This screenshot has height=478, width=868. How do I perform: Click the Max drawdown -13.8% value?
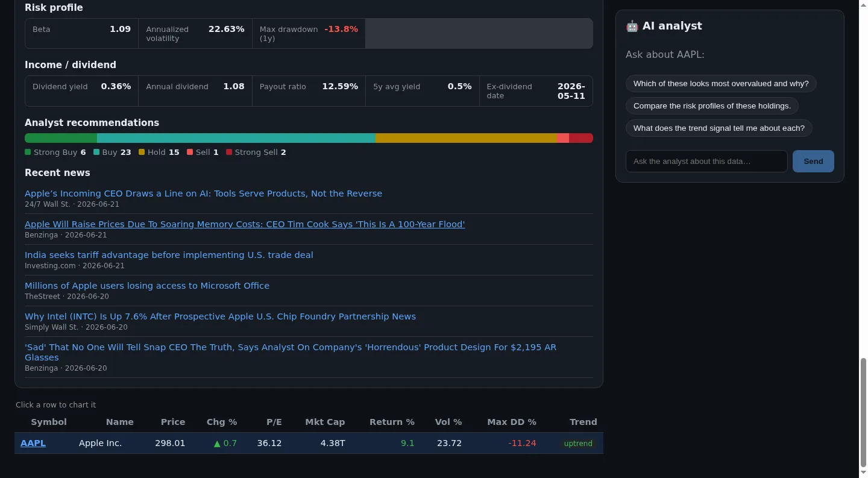coord(341,29)
